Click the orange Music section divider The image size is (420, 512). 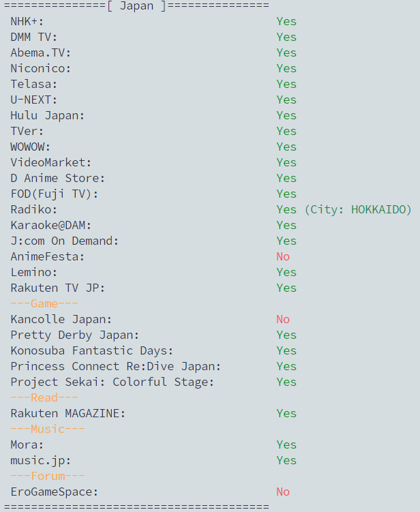[48, 430]
